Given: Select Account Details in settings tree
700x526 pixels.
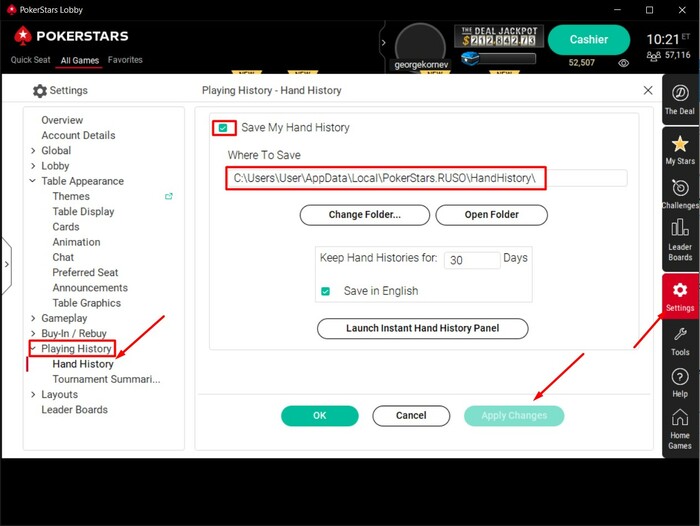Looking at the screenshot, I should [x=78, y=135].
